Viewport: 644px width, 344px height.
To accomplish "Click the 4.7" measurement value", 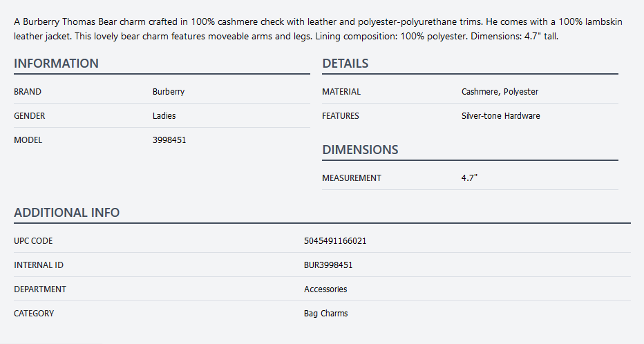I will click(469, 178).
